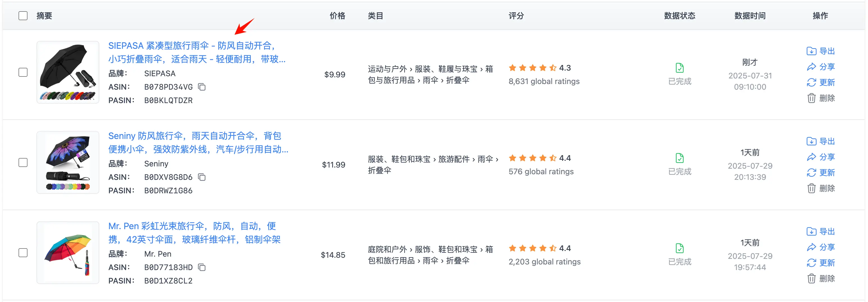Click the PASIN value B0DRWZ1G86
Viewport: 868px width, 302px height.
pyautogui.click(x=168, y=191)
